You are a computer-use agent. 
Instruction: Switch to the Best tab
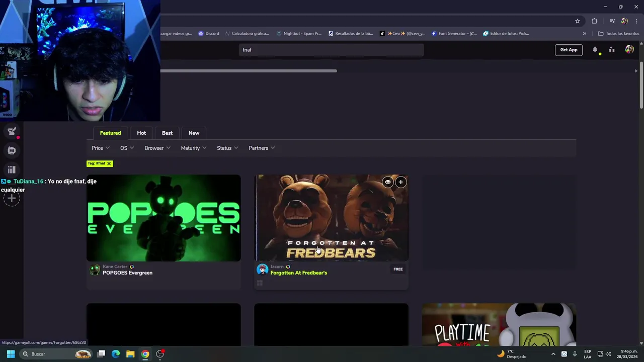(167, 133)
